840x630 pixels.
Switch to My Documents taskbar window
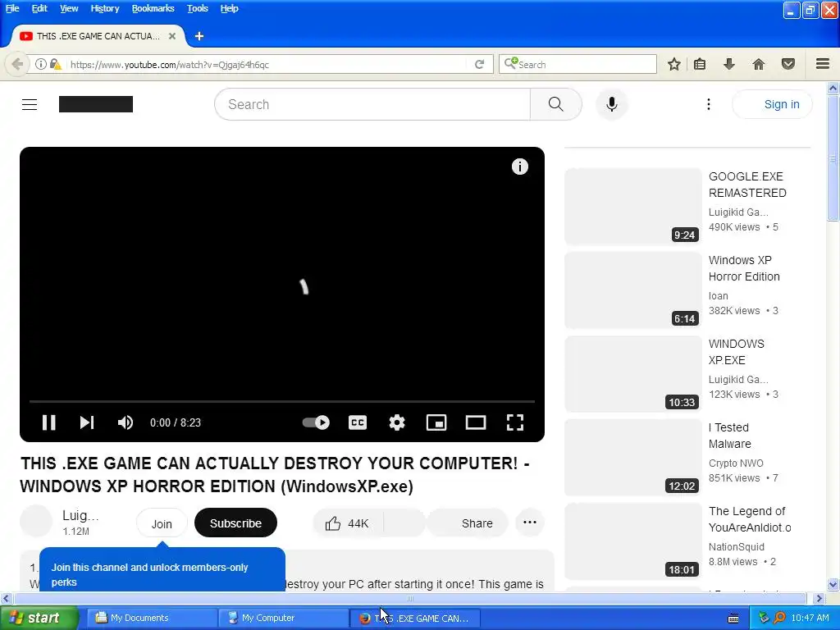tap(151, 619)
